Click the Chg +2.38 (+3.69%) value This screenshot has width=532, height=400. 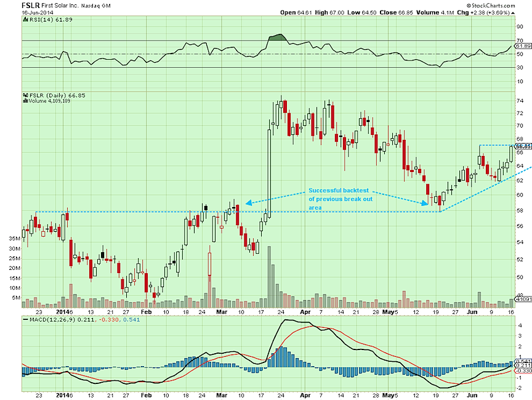pyautogui.click(x=483, y=12)
